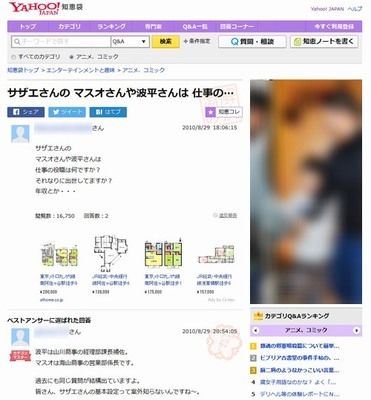Screen dimensions: 371x400
Task: Tweet this question via ツイート button
Action: tap(67, 112)
